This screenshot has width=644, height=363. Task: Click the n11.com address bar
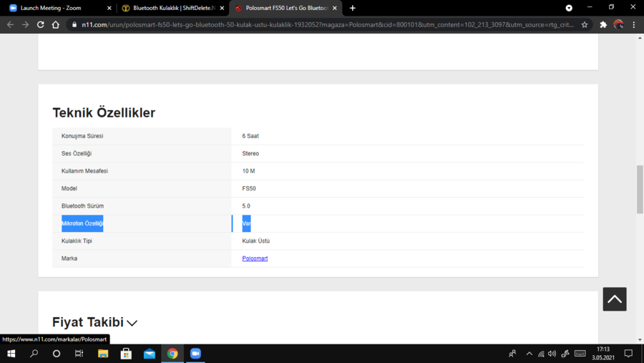pyautogui.click(x=327, y=24)
